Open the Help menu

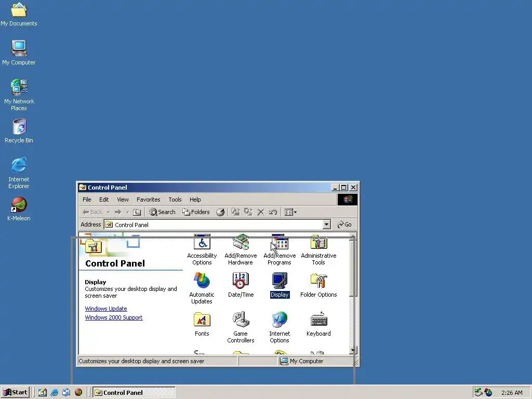195,199
